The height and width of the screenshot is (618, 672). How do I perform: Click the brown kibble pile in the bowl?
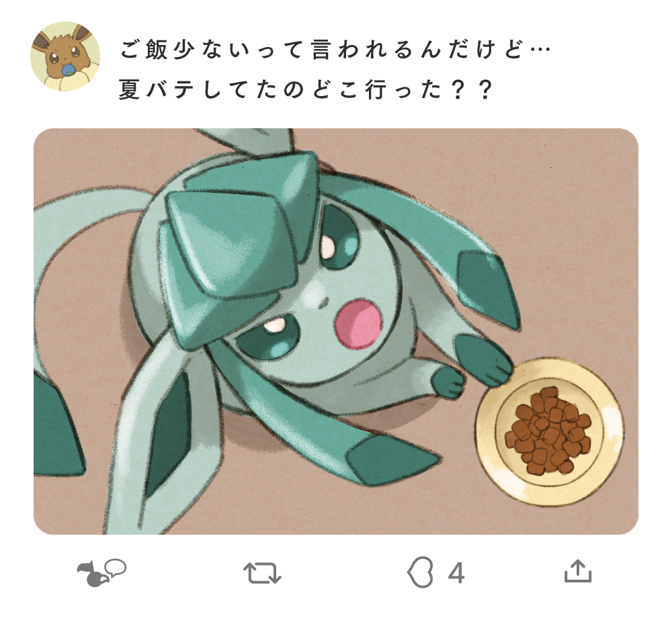(548, 431)
